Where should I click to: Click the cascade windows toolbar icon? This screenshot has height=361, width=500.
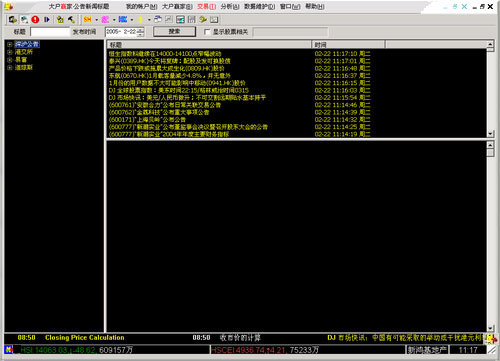coord(158,20)
